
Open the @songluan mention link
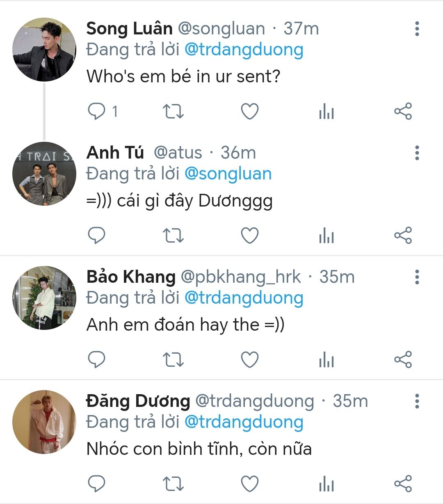coord(228,174)
